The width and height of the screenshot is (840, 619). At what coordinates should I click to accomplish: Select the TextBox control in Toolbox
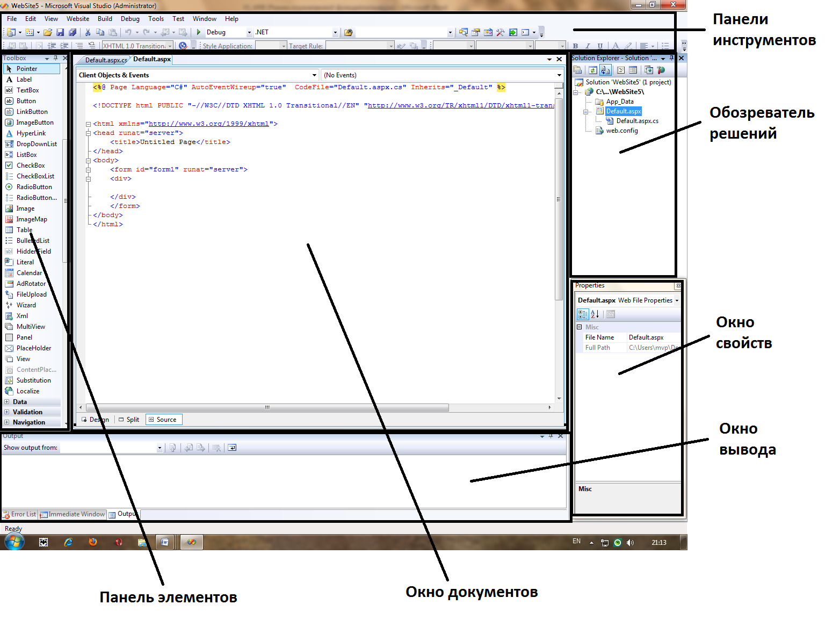click(27, 90)
